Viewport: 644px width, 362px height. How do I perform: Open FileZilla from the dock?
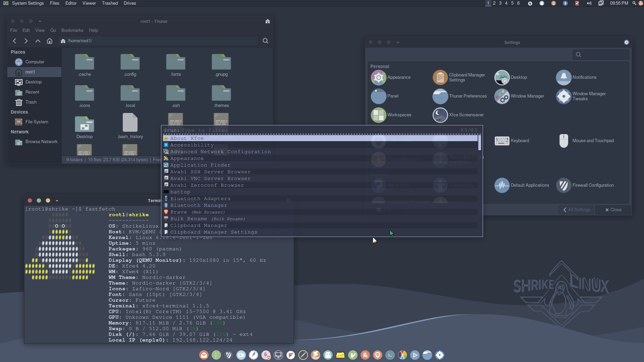pyautogui.click(x=365, y=355)
